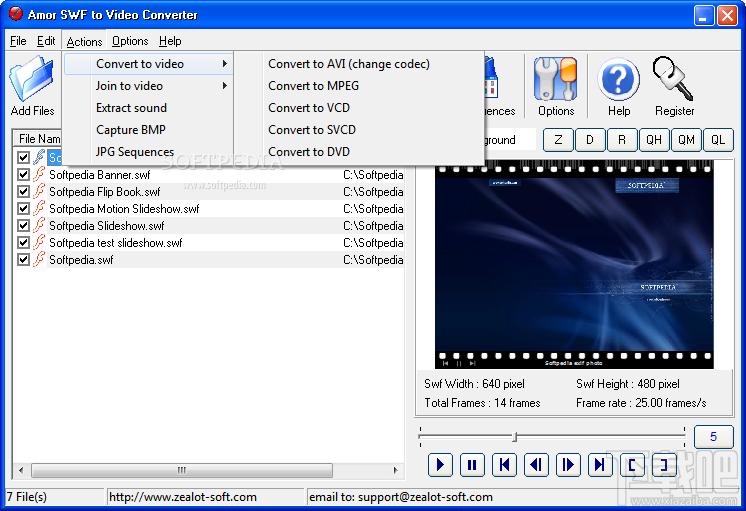Step back one frame

point(536,464)
